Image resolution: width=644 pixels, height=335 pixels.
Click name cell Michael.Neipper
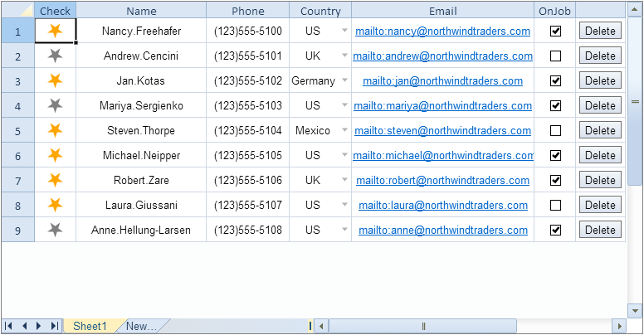point(141,155)
